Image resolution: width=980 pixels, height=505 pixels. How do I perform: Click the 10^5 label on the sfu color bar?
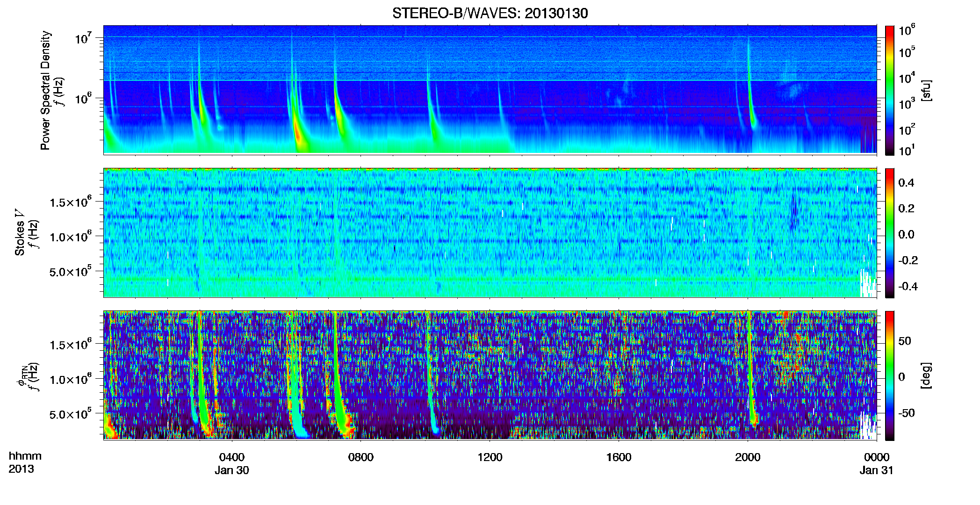tap(907, 52)
